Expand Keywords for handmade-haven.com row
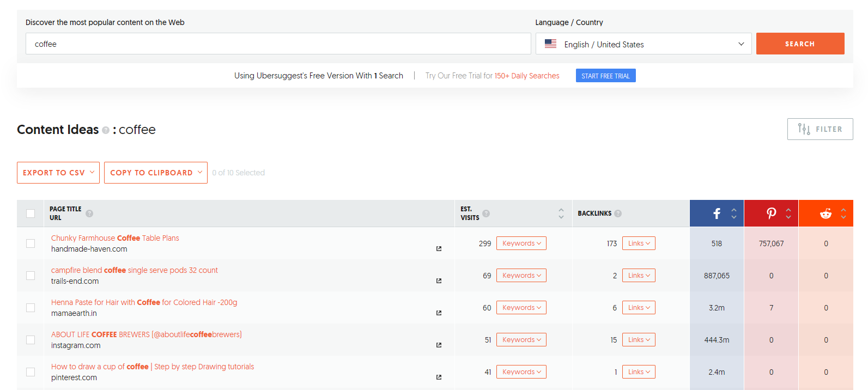Screen dimensions: 868x390 pyautogui.click(x=521, y=243)
